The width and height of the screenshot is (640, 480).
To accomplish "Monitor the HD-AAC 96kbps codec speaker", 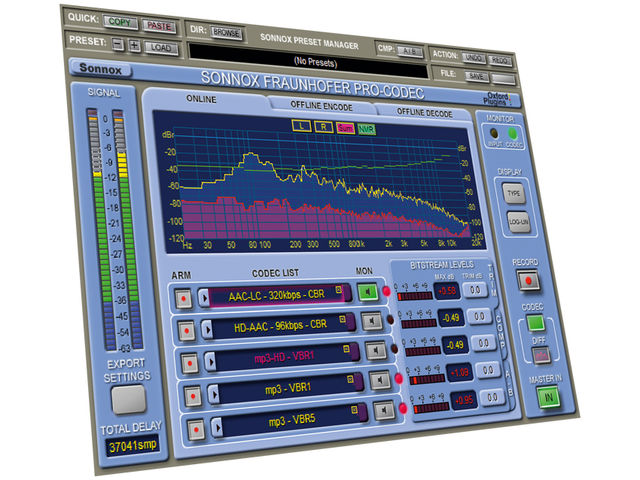I will click(372, 321).
